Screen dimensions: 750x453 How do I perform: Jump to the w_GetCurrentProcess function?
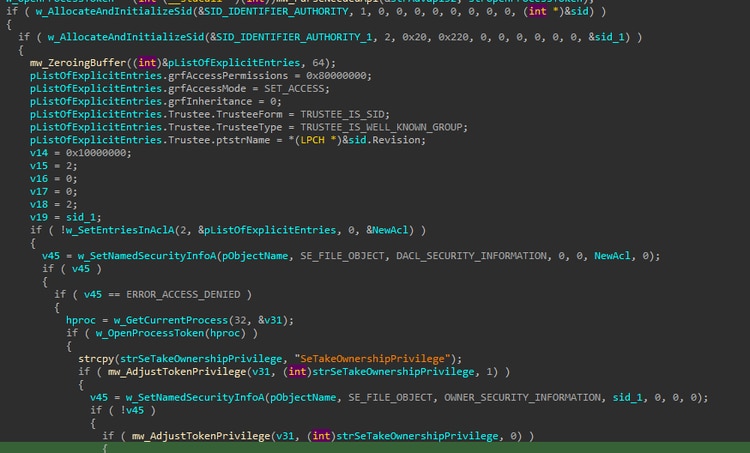164,320
